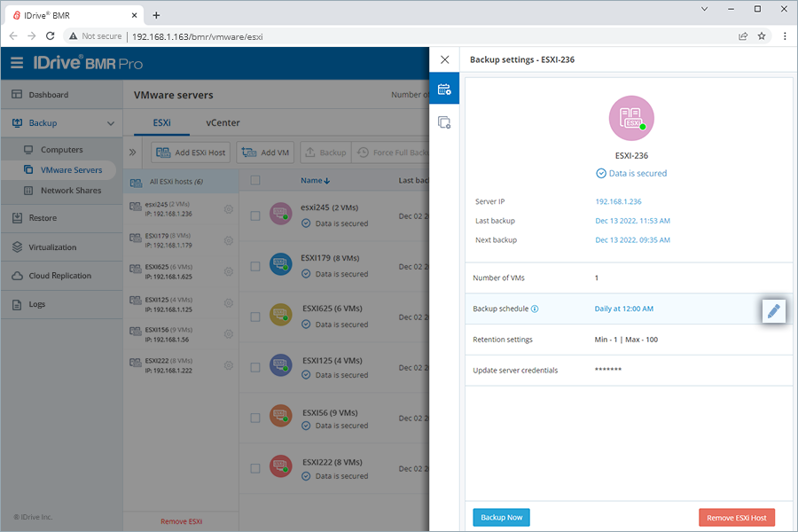Open settings gear for esxi245 host
Viewport: 798px width, 532px height.
(x=229, y=209)
